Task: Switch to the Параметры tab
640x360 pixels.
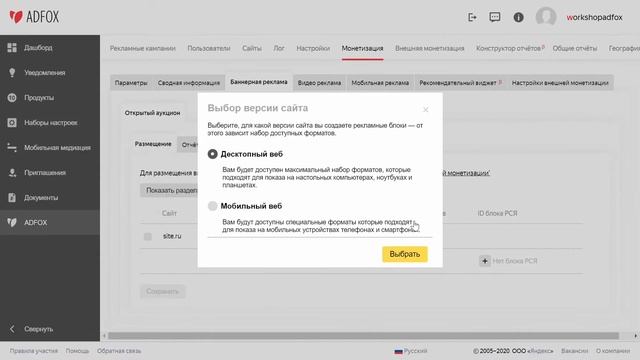Action: pyautogui.click(x=131, y=83)
